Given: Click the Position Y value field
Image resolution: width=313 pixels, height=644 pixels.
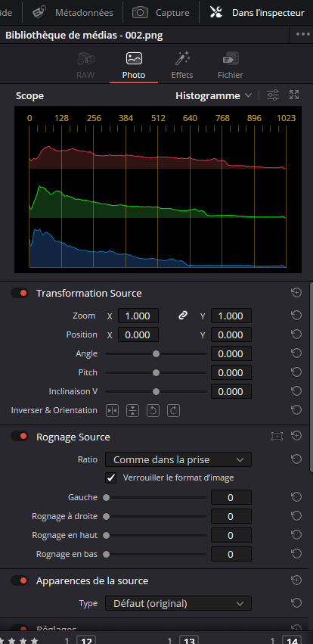Looking at the screenshot, I should click(x=231, y=334).
